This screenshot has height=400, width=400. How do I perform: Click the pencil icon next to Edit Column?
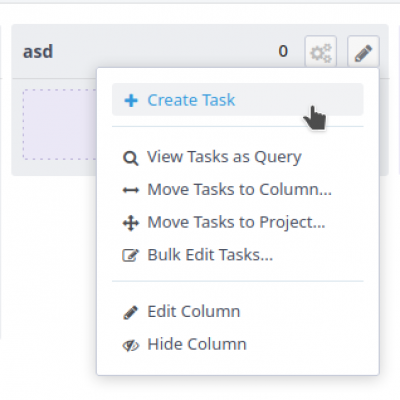tap(130, 313)
